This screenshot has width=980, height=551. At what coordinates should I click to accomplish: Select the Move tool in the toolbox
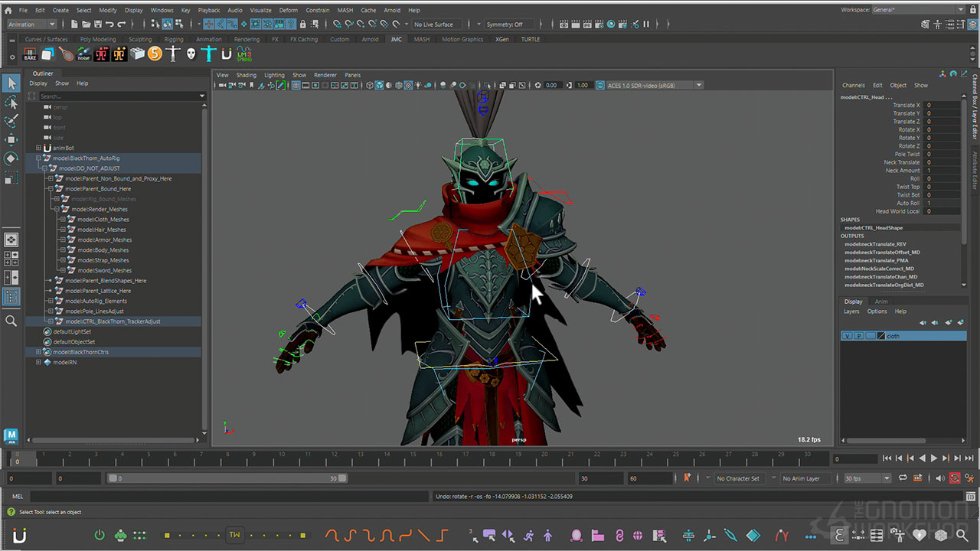pos(11,139)
